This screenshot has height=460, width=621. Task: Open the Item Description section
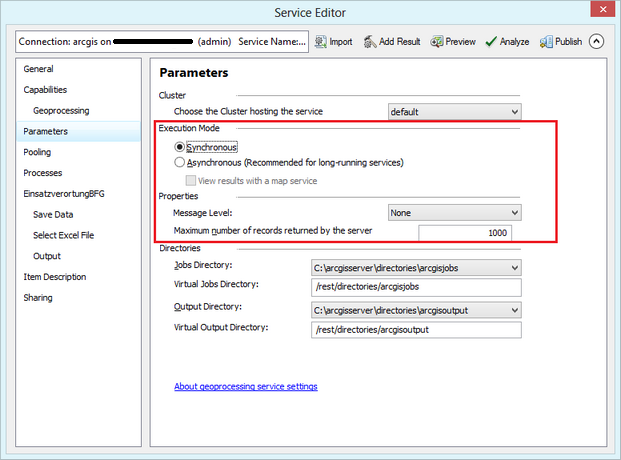pos(55,277)
